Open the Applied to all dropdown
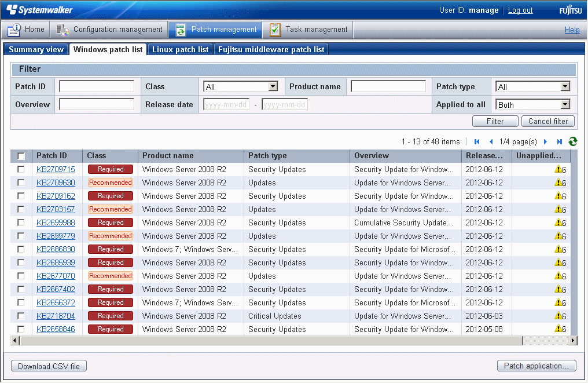Image resolution: width=588 pixels, height=383 pixels. point(533,105)
